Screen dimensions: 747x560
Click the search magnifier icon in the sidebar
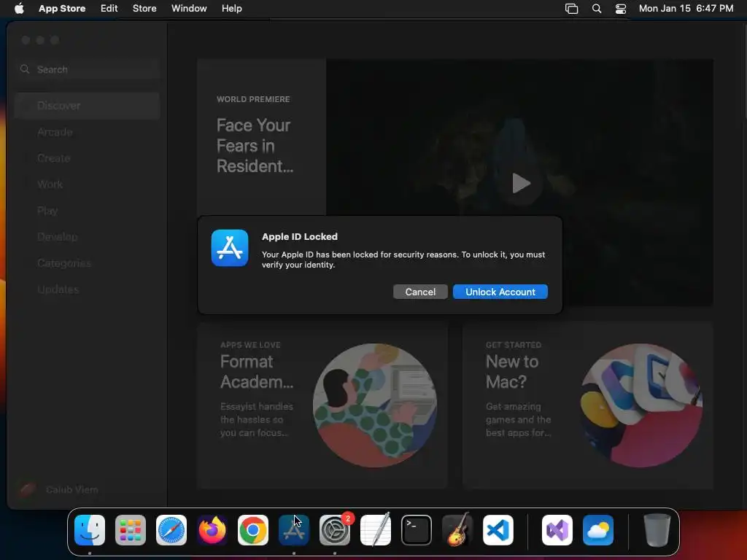pyautogui.click(x=25, y=69)
